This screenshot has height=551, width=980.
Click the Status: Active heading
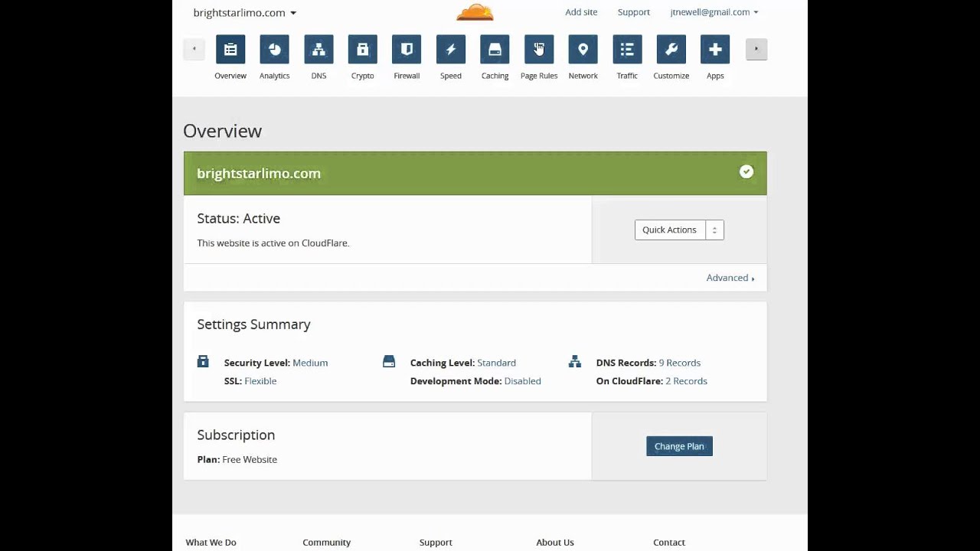[239, 219]
